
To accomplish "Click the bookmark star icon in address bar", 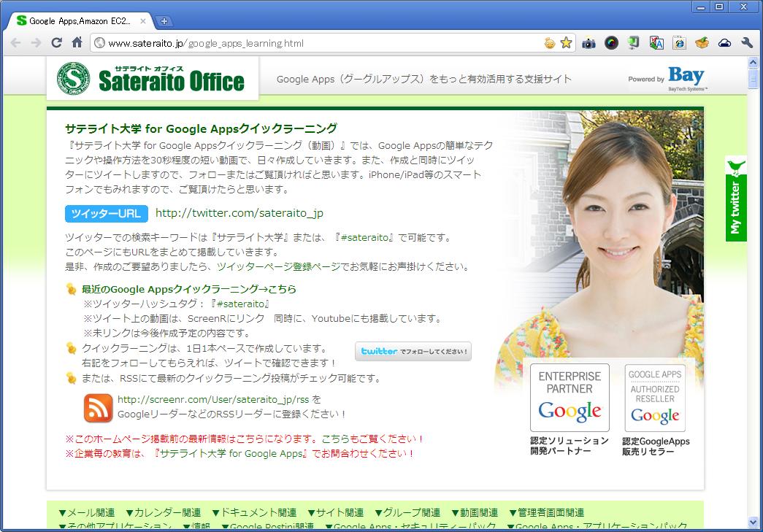I will 566,43.
